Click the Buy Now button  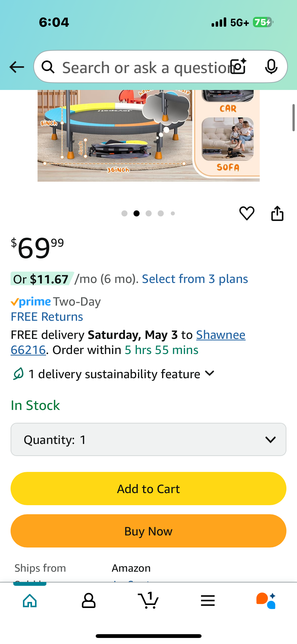click(x=148, y=531)
